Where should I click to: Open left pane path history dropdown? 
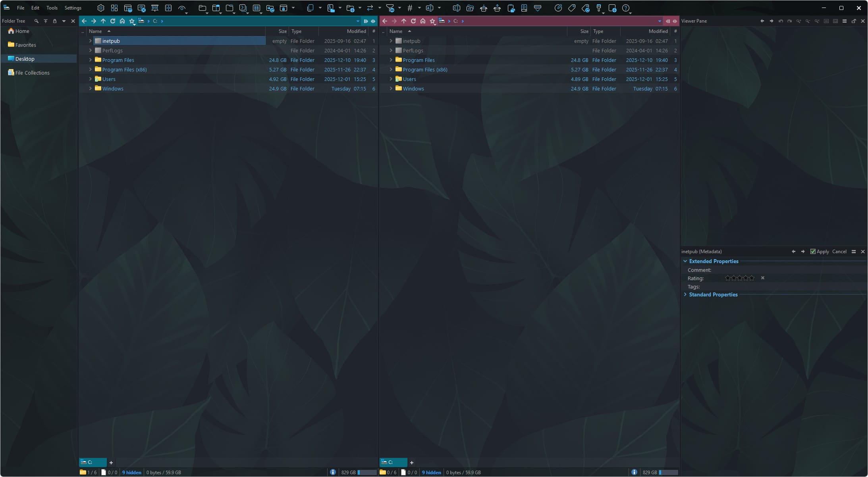358,21
